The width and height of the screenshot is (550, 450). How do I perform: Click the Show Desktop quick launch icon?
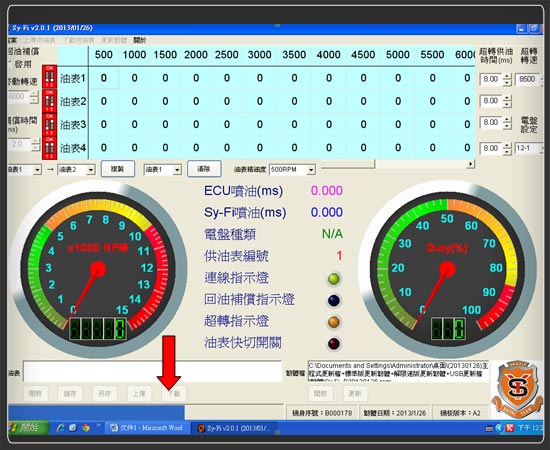(73, 428)
